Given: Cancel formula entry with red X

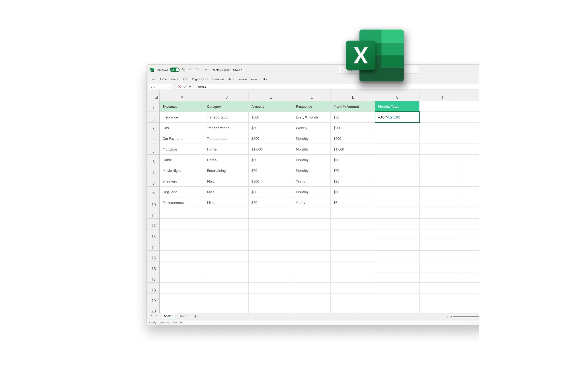Looking at the screenshot, I should pos(180,87).
